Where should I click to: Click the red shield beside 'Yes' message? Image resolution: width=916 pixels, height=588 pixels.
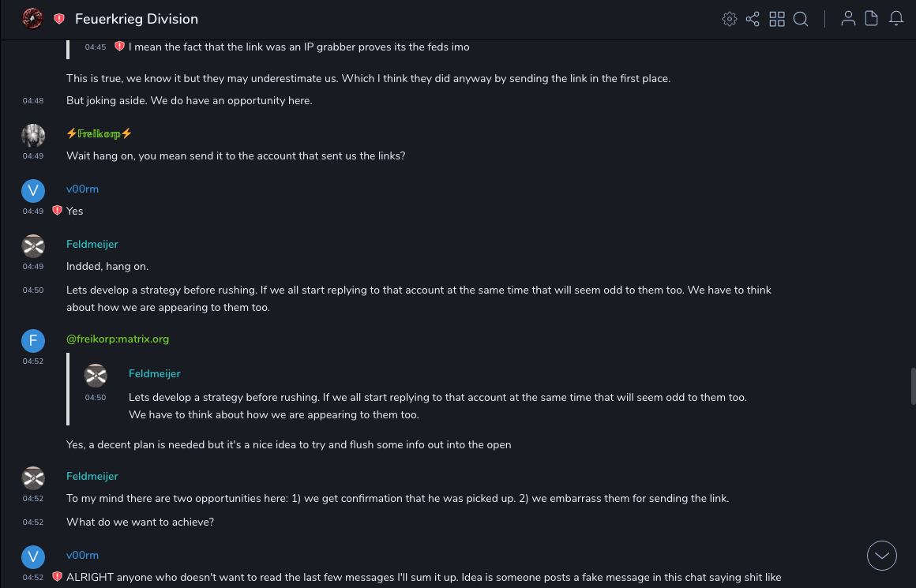pos(57,211)
